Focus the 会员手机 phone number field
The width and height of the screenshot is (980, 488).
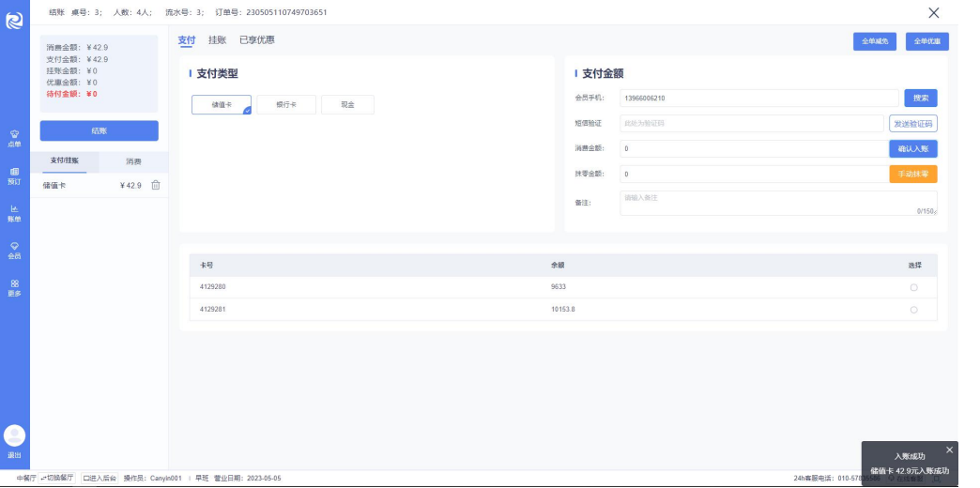[759, 99]
